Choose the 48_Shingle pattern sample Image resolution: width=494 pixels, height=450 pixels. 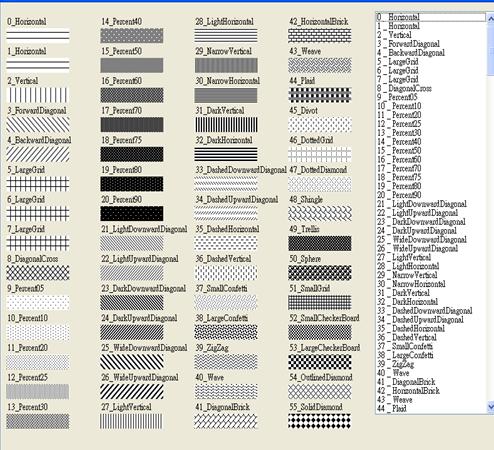coord(320,213)
